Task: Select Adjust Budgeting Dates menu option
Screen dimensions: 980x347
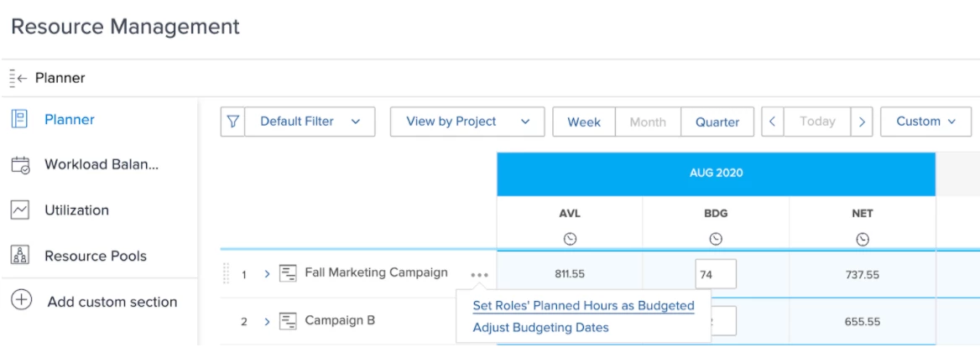Action: pyautogui.click(x=540, y=327)
